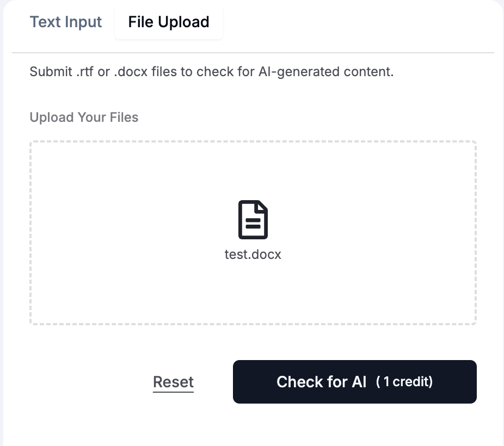Click the test.docx filename text

pos(253,254)
